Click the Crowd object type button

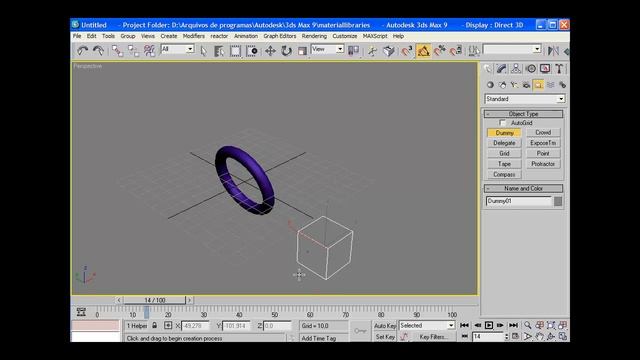[543, 133]
